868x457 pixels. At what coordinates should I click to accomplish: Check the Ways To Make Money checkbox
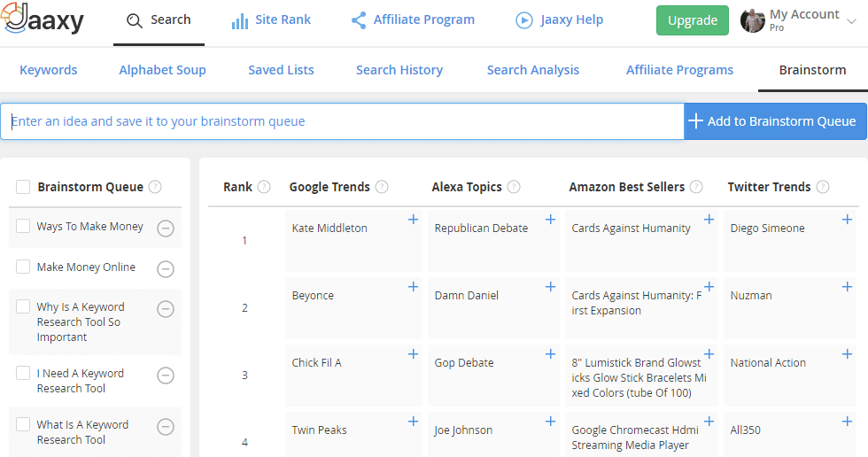coord(23,226)
